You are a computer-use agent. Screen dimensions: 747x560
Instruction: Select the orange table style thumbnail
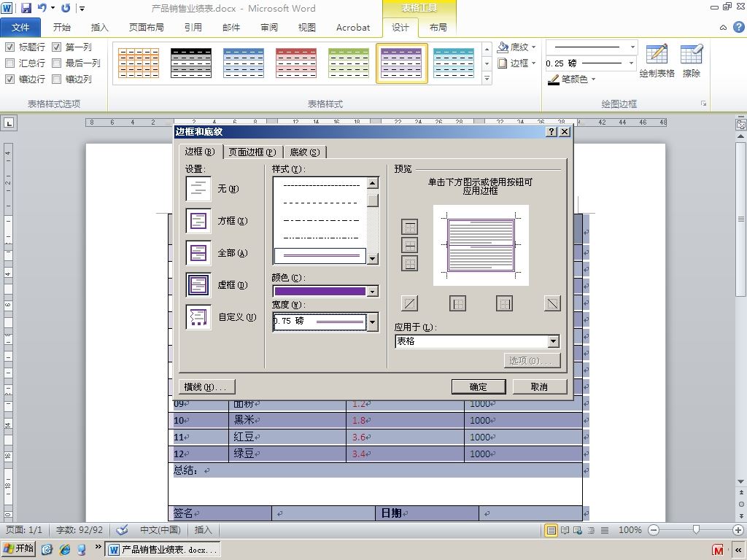(x=138, y=63)
